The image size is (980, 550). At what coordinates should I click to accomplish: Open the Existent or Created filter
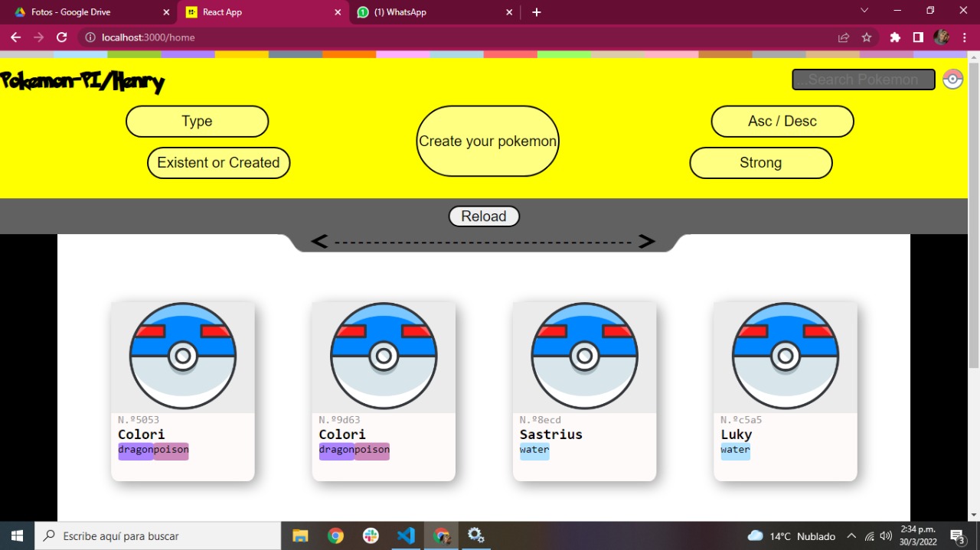tap(218, 163)
